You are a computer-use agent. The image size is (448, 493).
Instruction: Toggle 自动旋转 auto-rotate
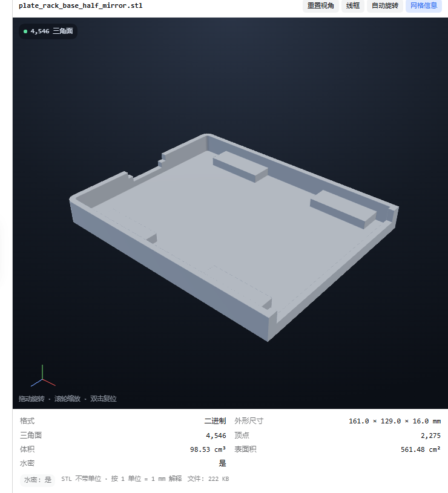pyautogui.click(x=385, y=5)
